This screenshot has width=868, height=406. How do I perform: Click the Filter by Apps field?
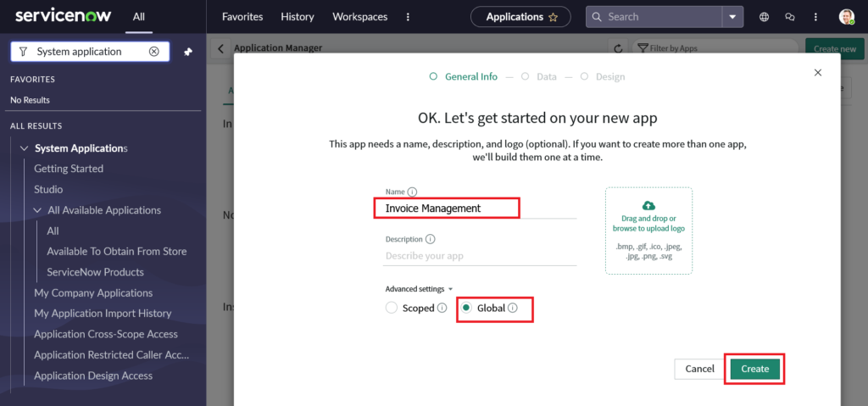(715, 49)
